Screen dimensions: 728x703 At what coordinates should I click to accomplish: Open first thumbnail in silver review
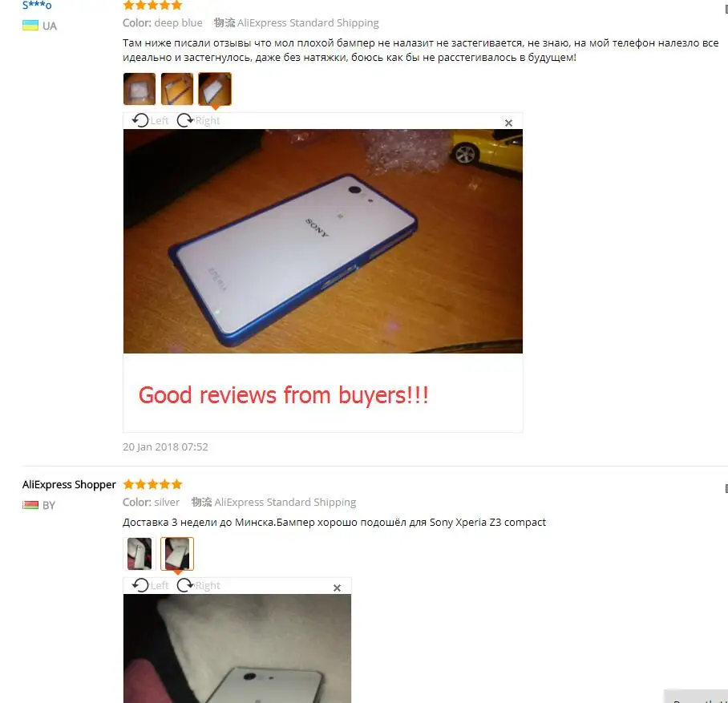point(140,553)
